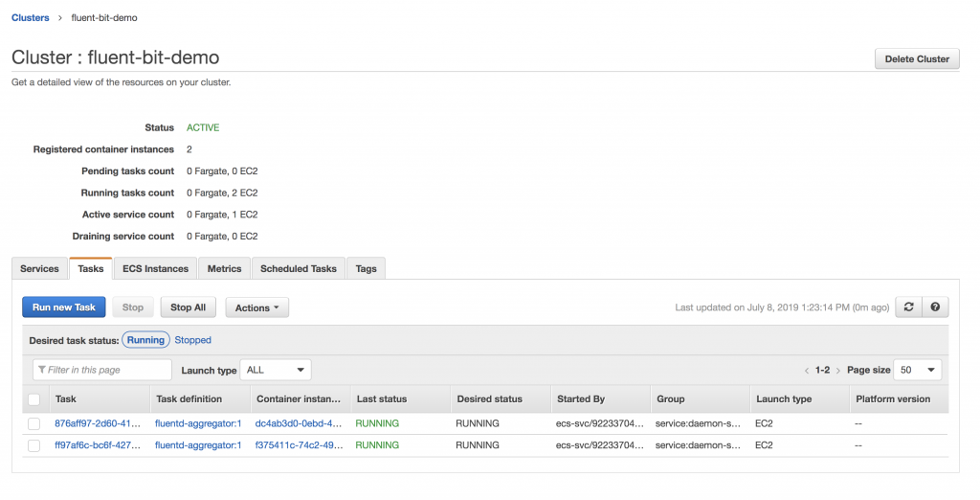Viewport: 980px width, 500px height.
Task: Open the Launch type ALL dropdown
Action: point(276,370)
